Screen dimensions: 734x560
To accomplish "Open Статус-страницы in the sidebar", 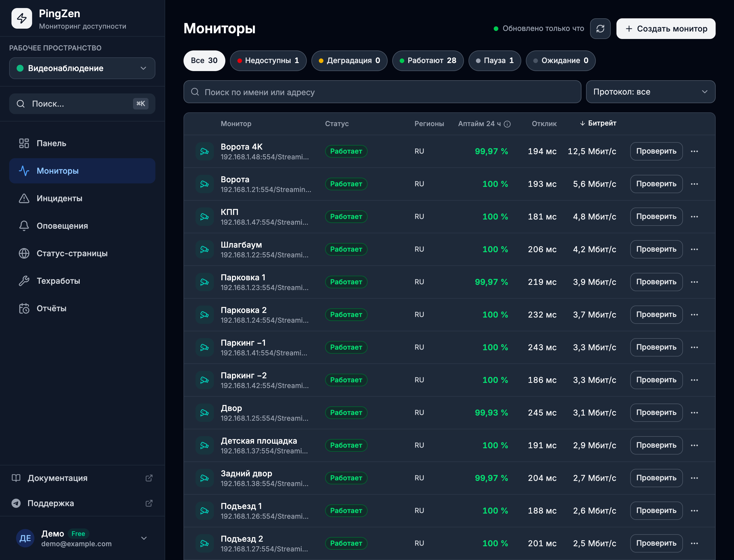I will click(x=82, y=253).
